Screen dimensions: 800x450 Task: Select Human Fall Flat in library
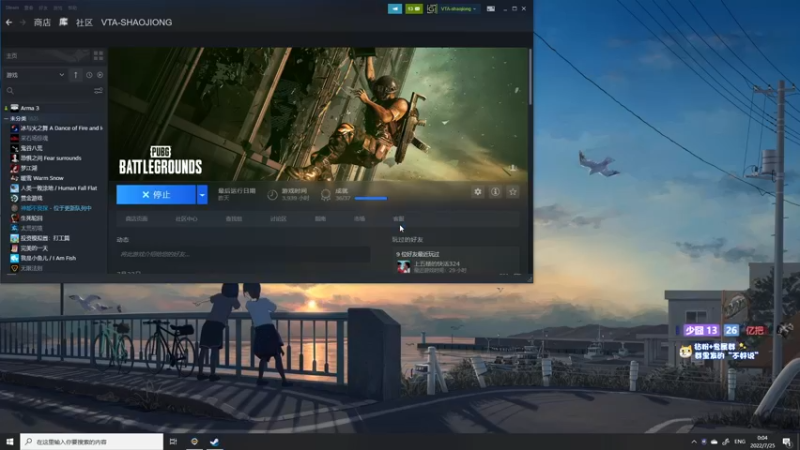(x=58, y=188)
